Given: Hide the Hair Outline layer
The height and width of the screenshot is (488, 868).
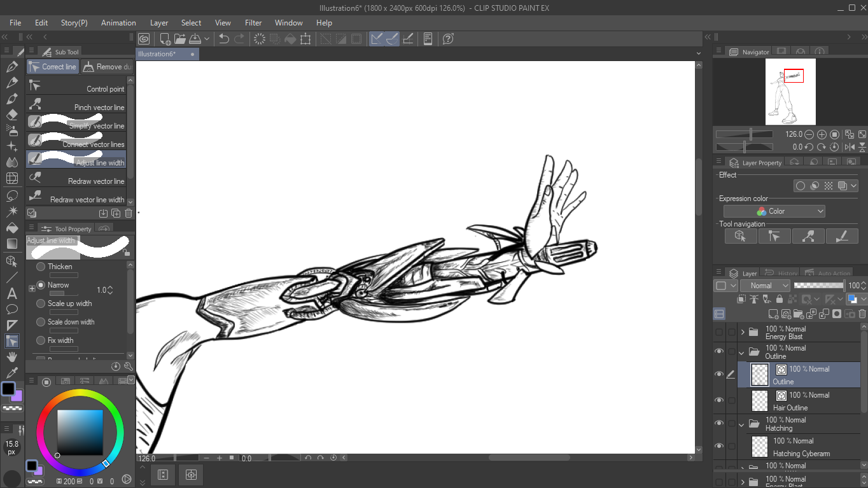Looking at the screenshot, I should [x=719, y=400].
